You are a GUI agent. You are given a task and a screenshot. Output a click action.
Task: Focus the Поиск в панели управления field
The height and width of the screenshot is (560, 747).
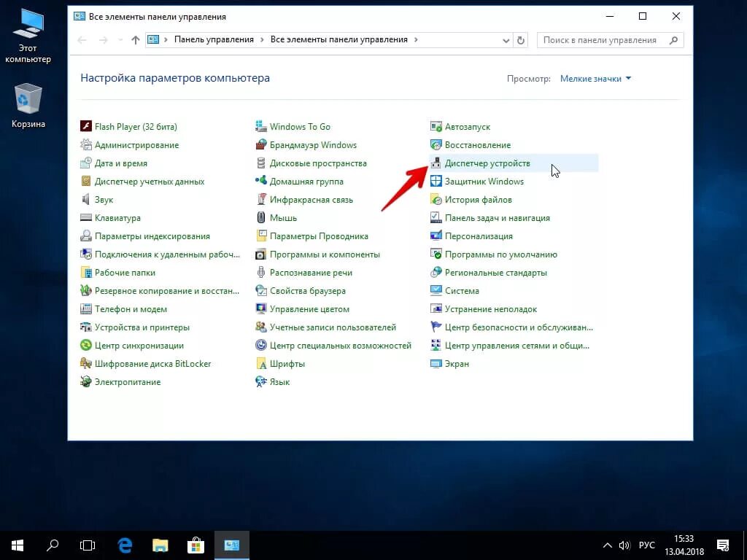pyautogui.click(x=610, y=40)
